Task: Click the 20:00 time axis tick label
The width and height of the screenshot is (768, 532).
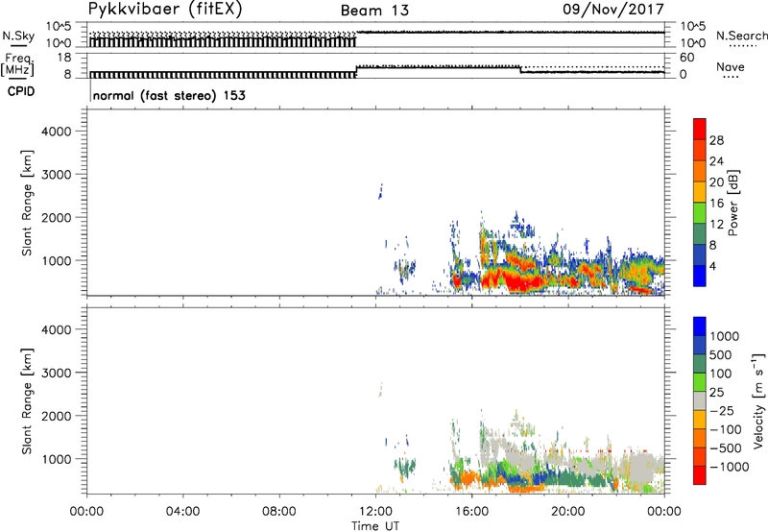Action: 568,512
